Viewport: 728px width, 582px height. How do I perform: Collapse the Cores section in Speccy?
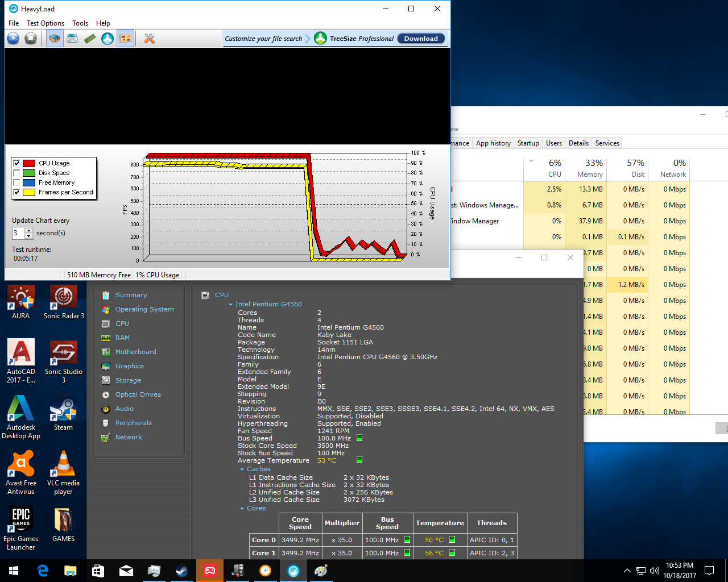click(242, 509)
